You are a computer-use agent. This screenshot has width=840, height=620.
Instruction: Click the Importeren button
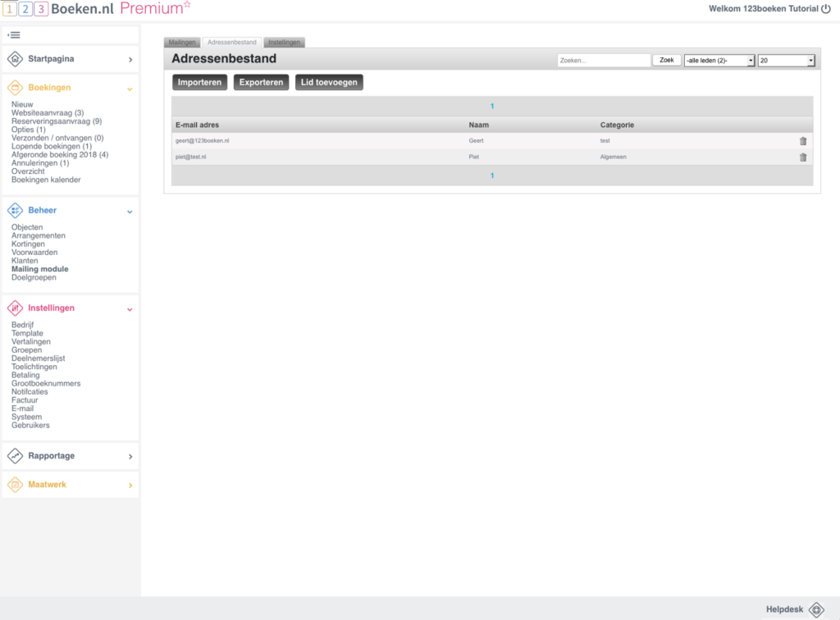pyautogui.click(x=200, y=83)
